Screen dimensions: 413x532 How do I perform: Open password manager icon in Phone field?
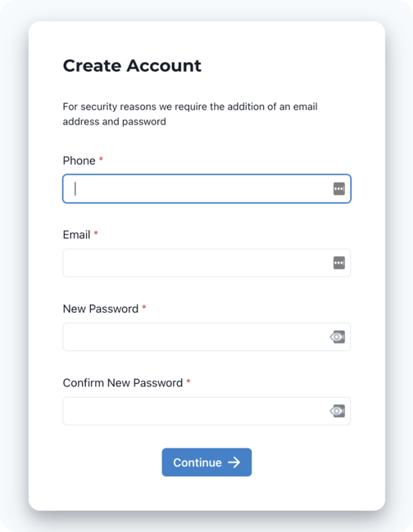[x=339, y=188]
